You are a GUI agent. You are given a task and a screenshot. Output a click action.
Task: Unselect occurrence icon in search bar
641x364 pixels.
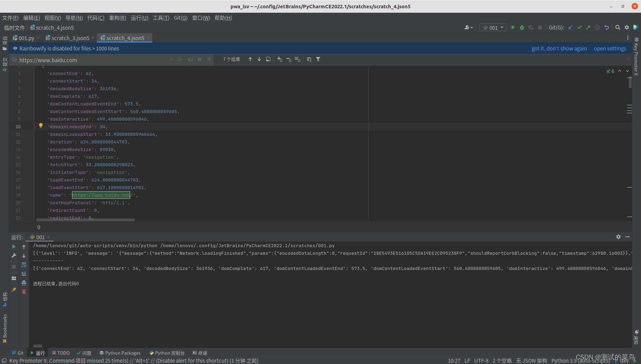(289, 59)
